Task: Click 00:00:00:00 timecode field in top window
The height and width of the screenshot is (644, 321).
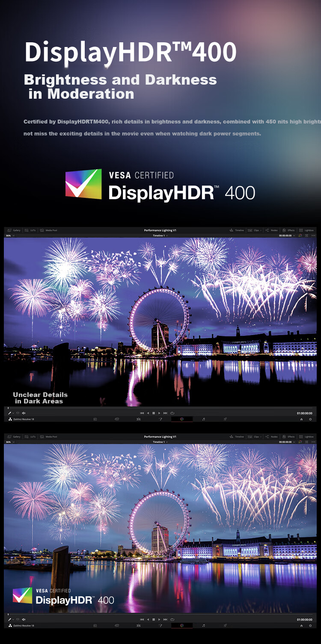Action: [285, 235]
